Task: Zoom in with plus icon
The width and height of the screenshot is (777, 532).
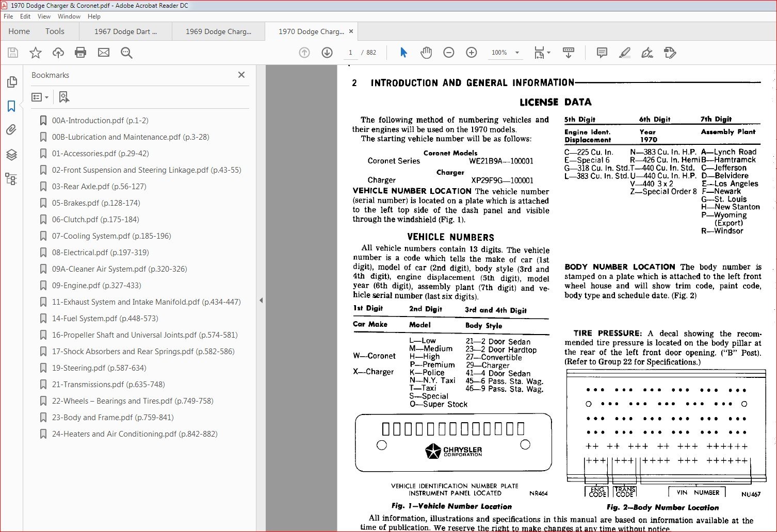Action: coord(472,53)
